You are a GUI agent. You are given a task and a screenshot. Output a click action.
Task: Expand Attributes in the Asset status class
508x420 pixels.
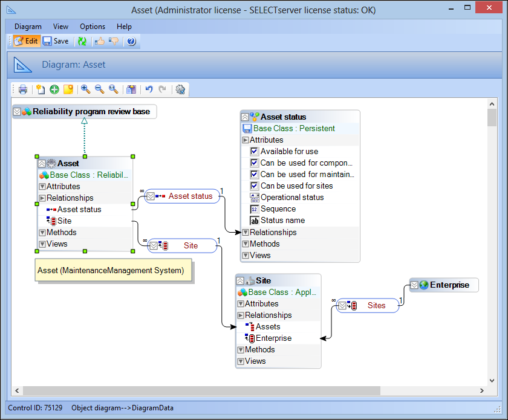[246, 140]
